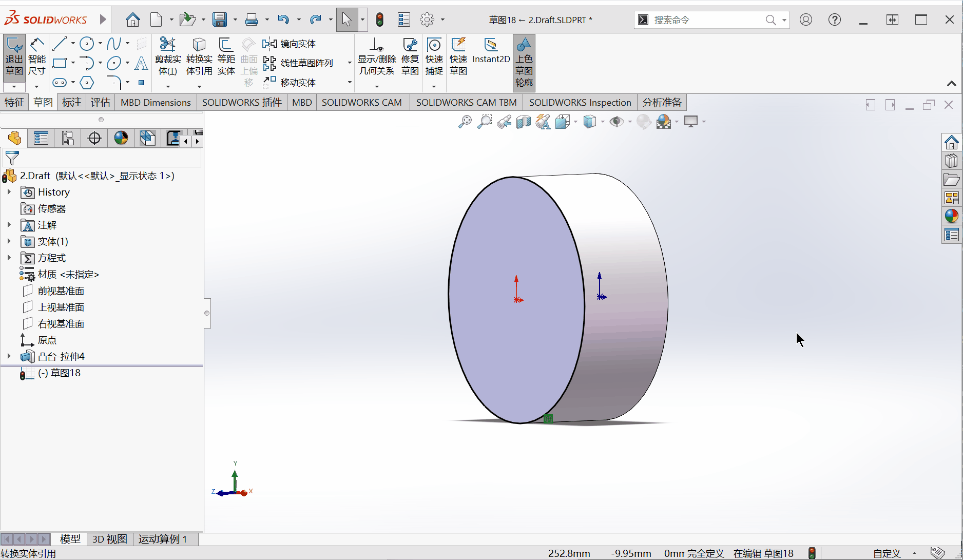This screenshot has height=560, width=963.
Task: Open linear sketch pattern dropdown arrow
Action: (x=350, y=63)
